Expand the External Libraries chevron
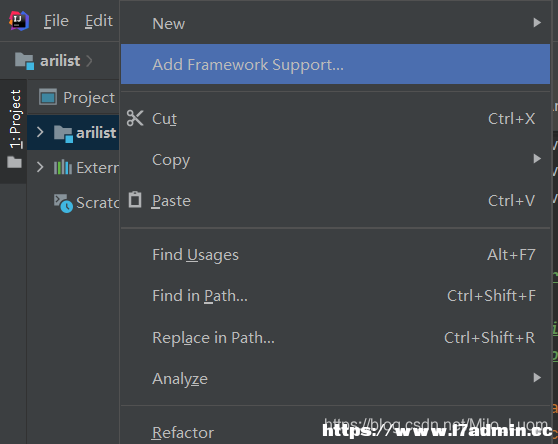 pyautogui.click(x=40, y=166)
